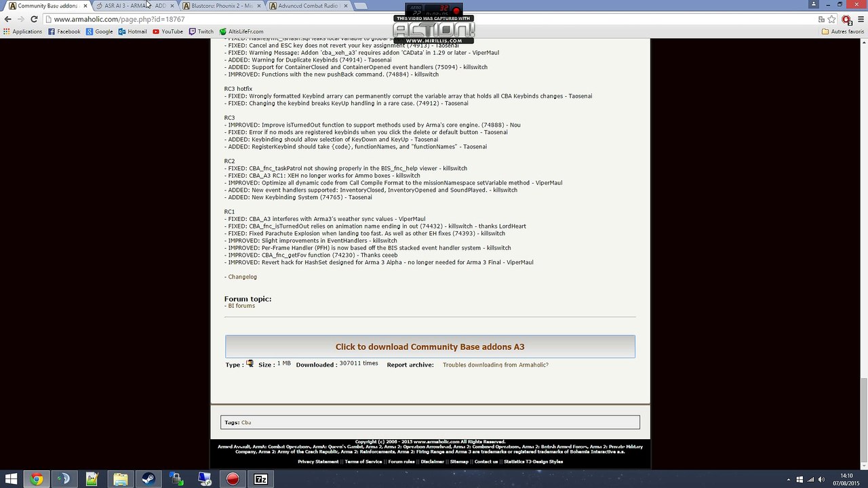Open the Contact us footer link
The width and height of the screenshot is (868, 488).
pos(486,462)
